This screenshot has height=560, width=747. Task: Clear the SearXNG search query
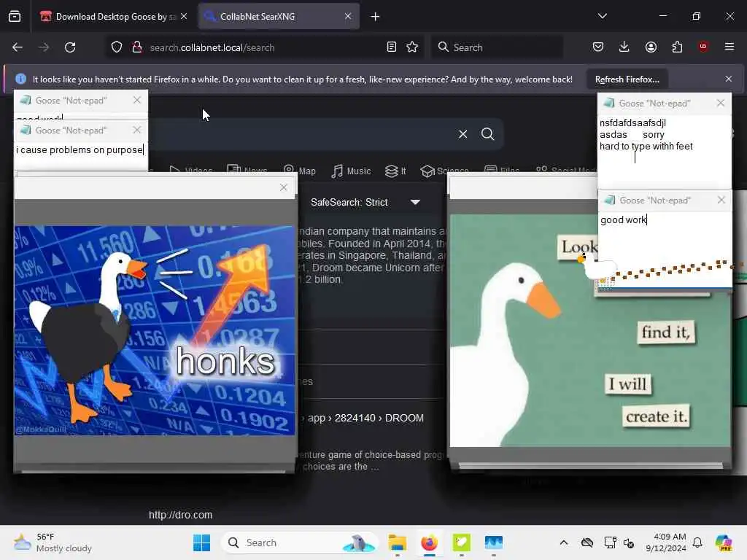coord(462,134)
